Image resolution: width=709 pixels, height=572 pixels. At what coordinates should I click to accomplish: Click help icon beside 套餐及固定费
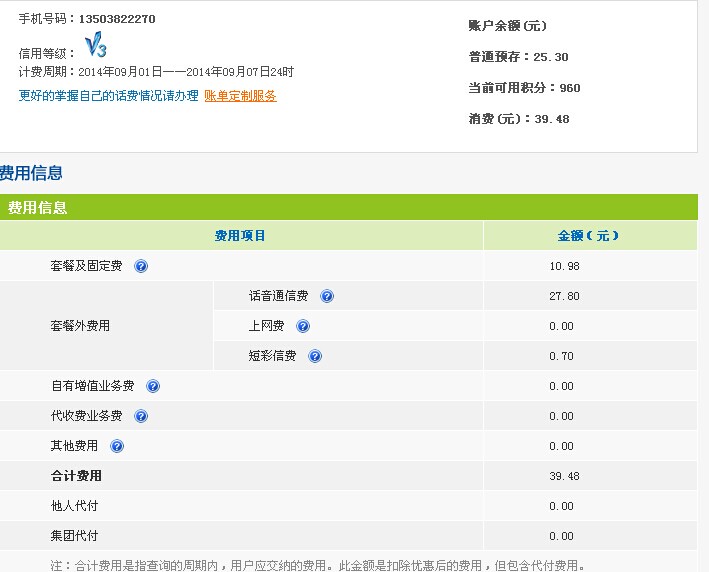141,266
